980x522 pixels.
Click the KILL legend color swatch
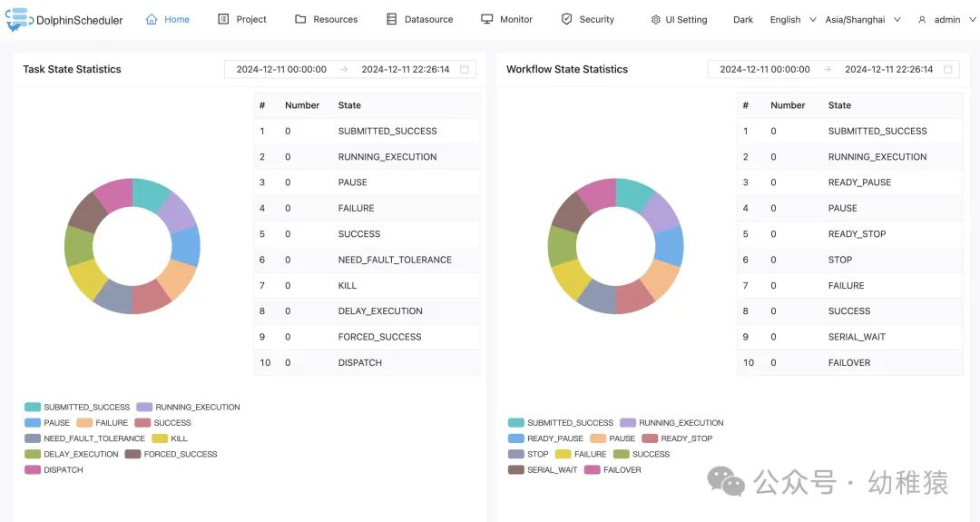coord(159,438)
